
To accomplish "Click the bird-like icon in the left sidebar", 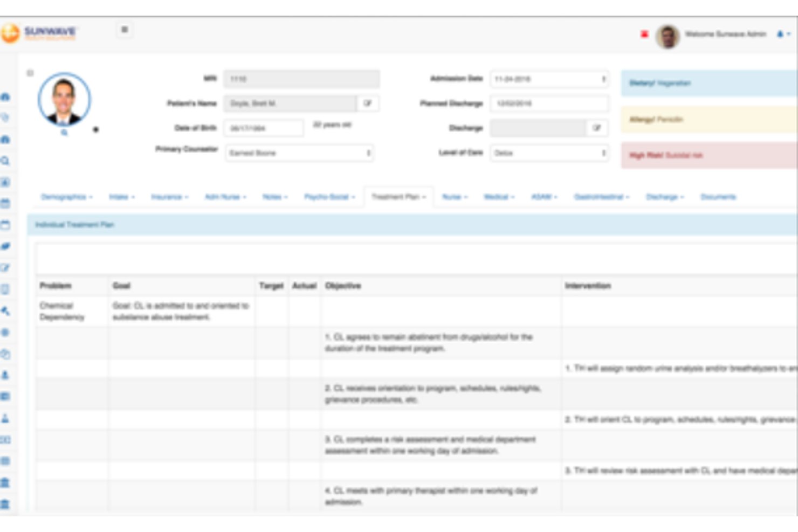I will [x=5, y=246].
